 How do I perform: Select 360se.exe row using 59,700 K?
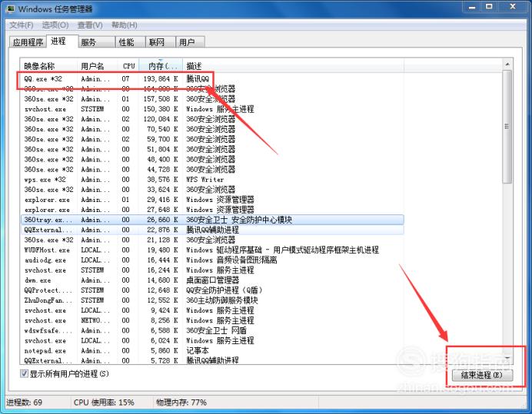(212, 139)
